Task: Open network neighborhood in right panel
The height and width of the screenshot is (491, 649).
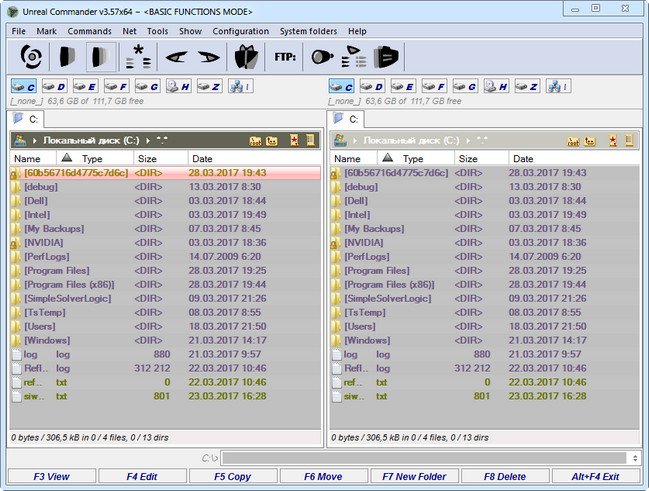Action: click(x=558, y=87)
